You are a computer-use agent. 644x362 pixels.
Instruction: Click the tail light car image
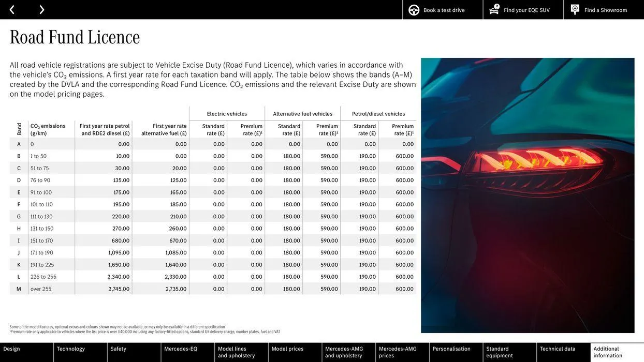tap(528, 195)
